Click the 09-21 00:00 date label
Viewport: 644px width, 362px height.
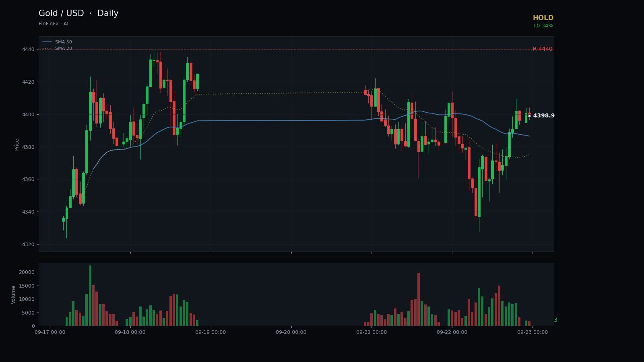372,332
